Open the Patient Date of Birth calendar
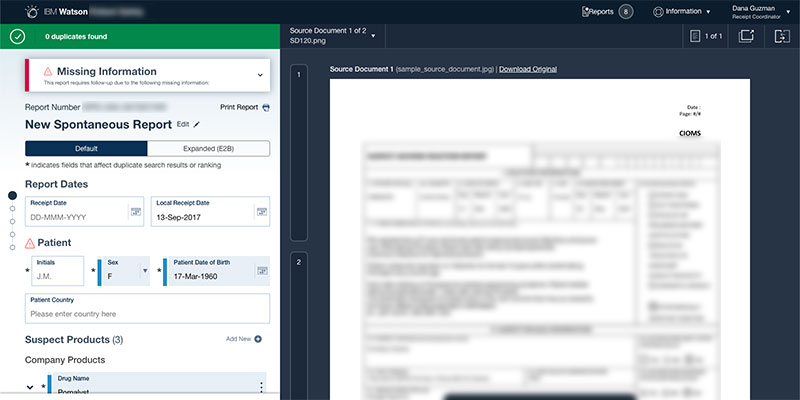This screenshot has height=400, width=800. 261,270
